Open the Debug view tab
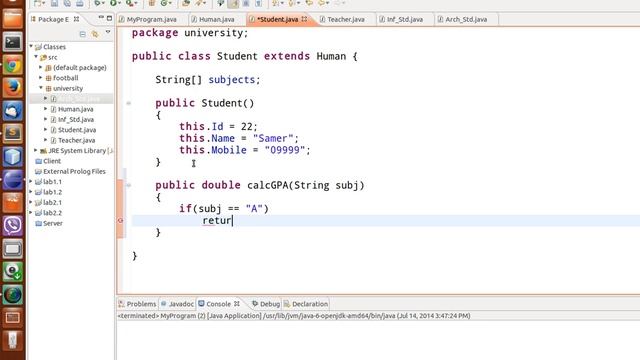The width and height of the screenshot is (640, 360). click(x=266, y=304)
